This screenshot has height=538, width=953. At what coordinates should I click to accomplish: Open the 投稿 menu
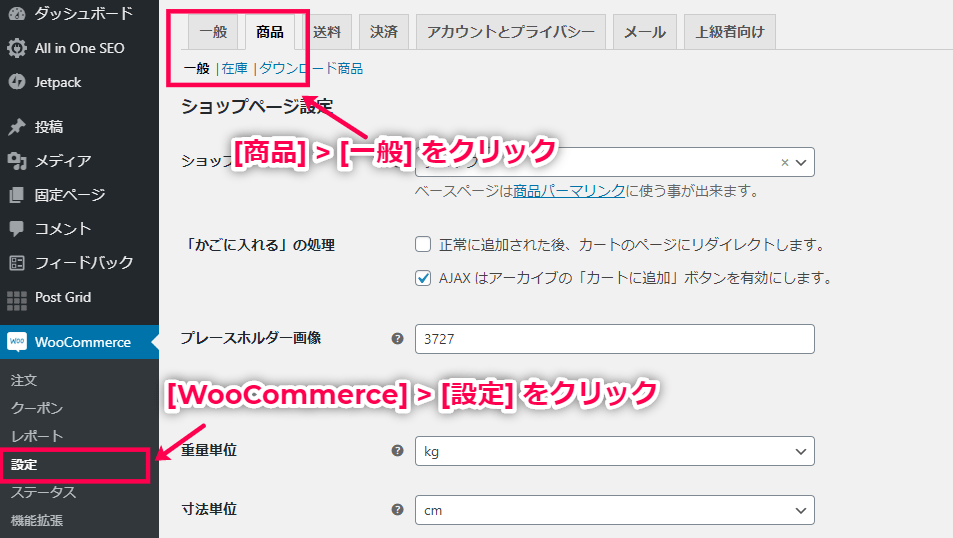tap(79, 126)
